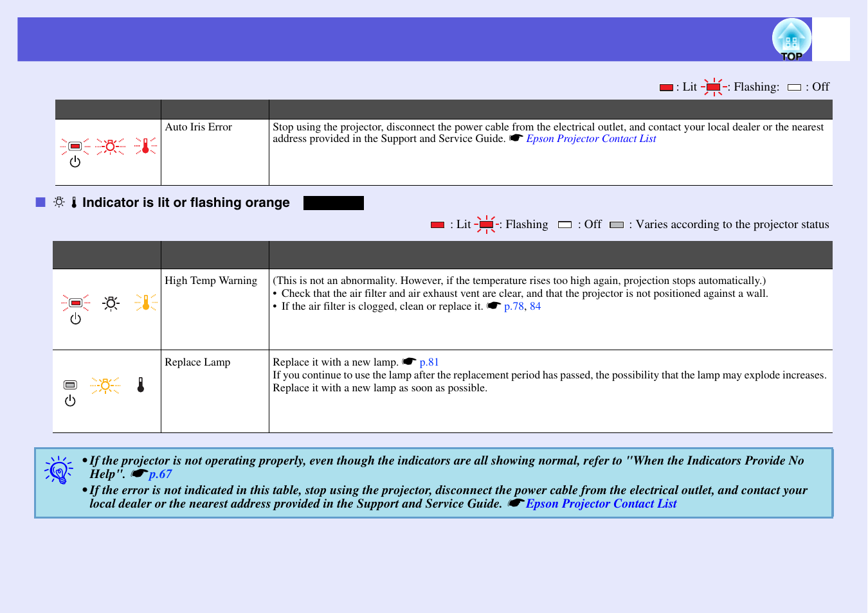Viewport: 868px width, 613px height.
Task: Click flashing orange lamp icon in Replace Lamp row
Action: [x=105, y=386]
